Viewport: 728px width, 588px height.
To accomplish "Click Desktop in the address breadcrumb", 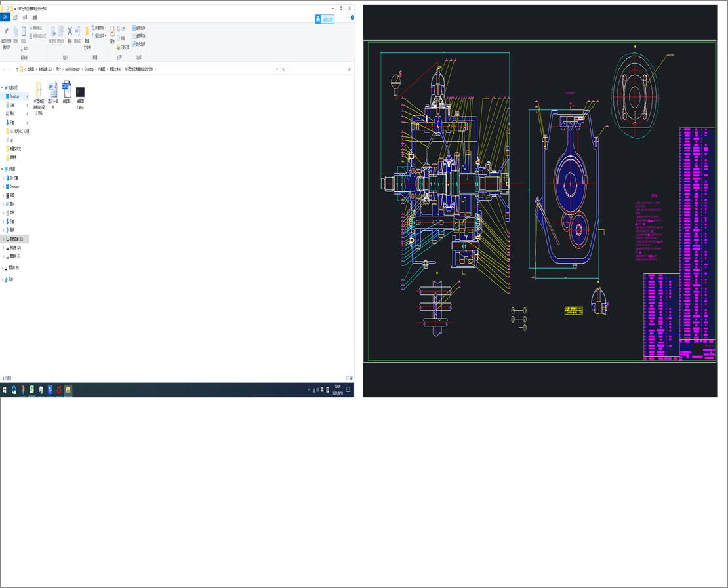I will [x=89, y=69].
